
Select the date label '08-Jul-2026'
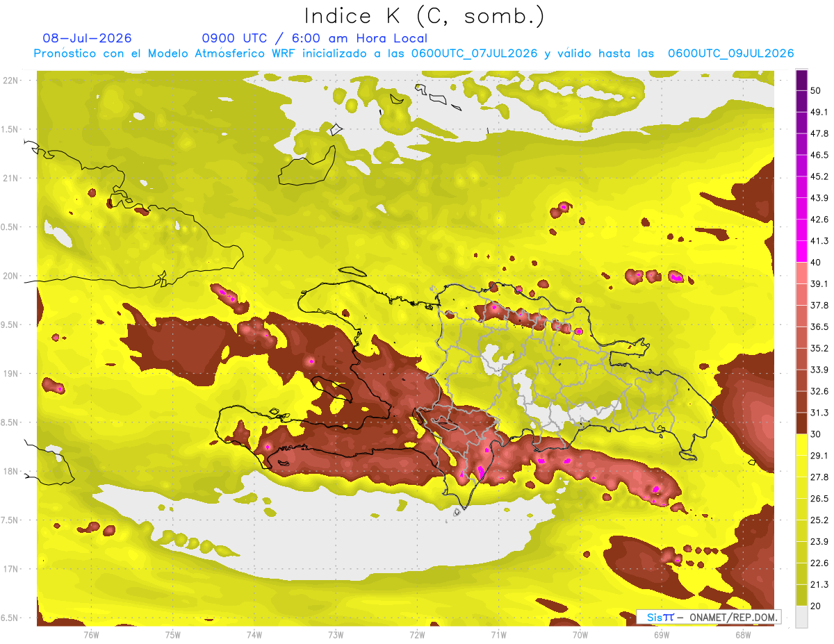[87, 38]
